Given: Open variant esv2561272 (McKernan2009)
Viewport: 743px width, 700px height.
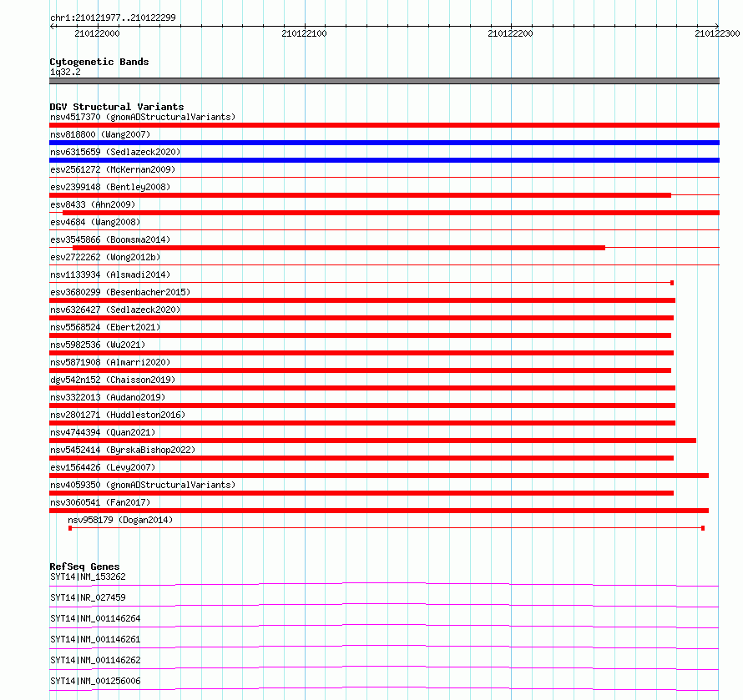Looking at the screenshot, I should (113, 169).
